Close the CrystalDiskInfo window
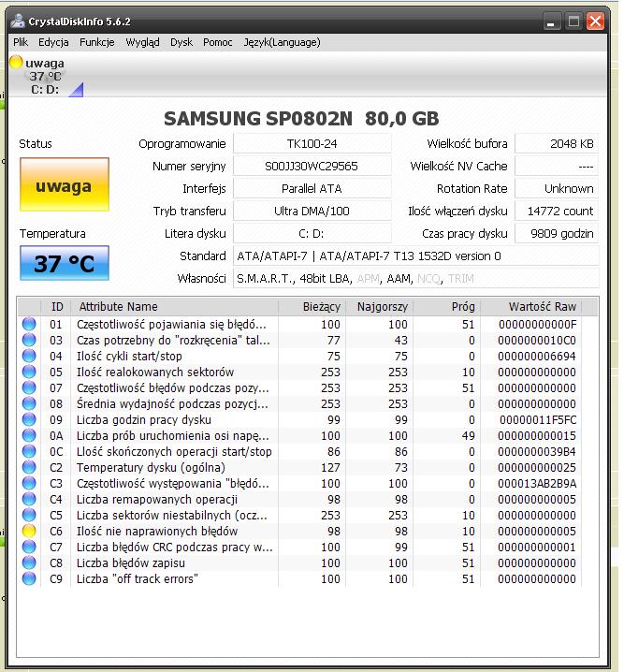The width and height of the screenshot is (624, 672). [x=595, y=21]
